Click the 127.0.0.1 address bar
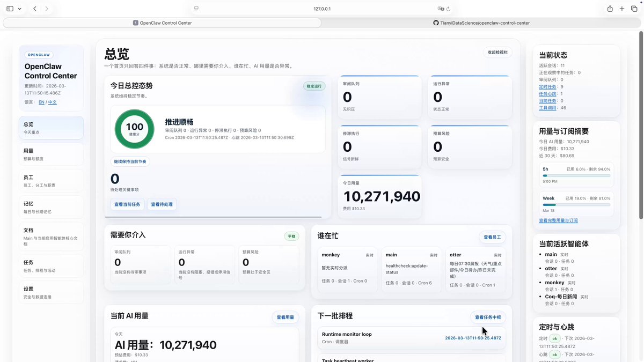 click(x=322, y=9)
